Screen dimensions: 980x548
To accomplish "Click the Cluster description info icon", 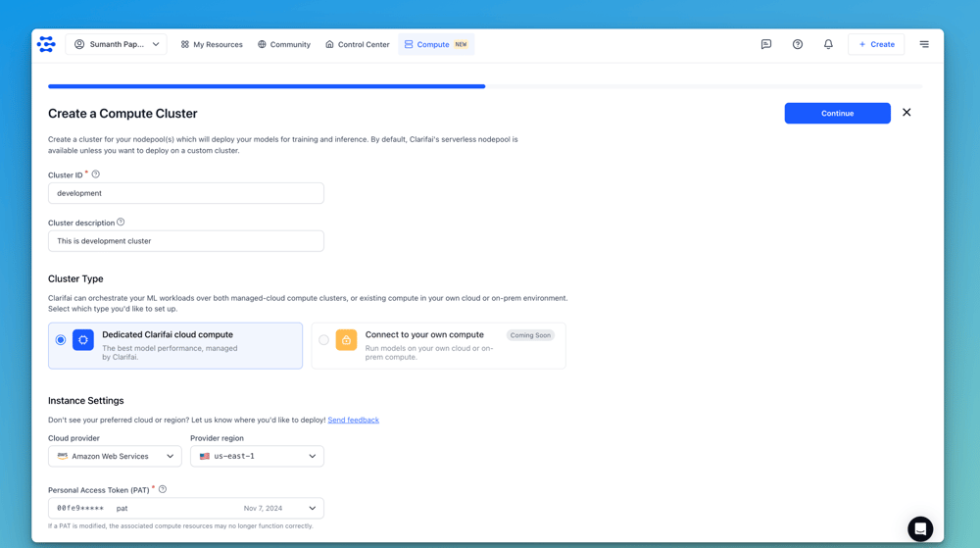I will coord(121,223).
